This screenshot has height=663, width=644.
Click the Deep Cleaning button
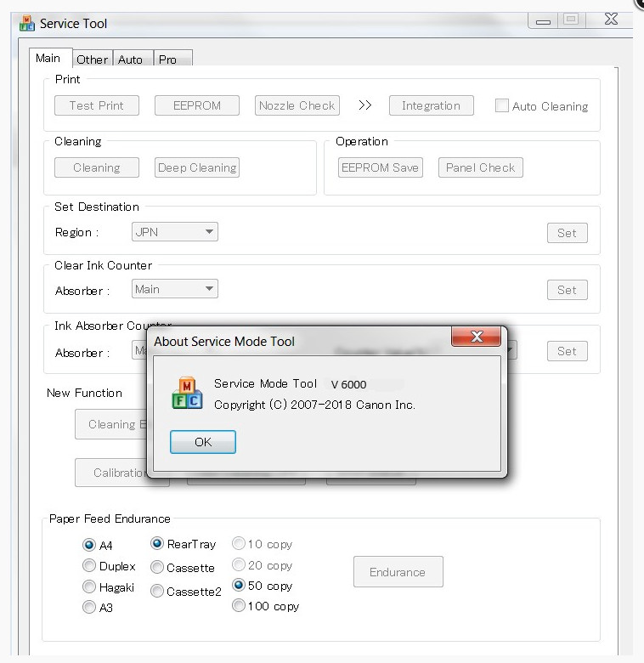click(197, 167)
